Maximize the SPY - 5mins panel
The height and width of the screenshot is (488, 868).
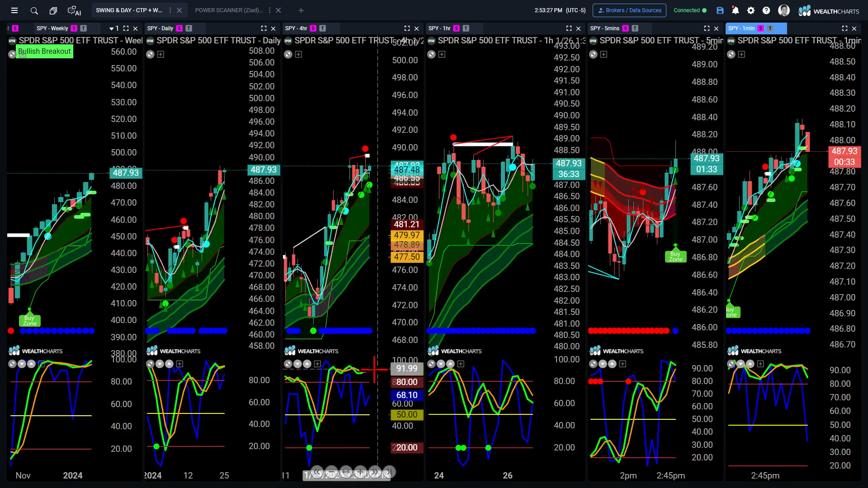click(707, 28)
